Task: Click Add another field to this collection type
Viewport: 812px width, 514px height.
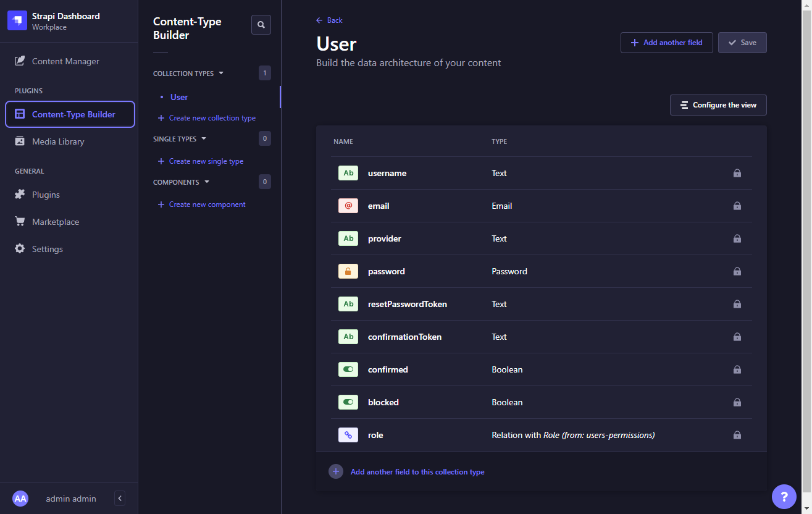Action: pyautogui.click(x=417, y=472)
